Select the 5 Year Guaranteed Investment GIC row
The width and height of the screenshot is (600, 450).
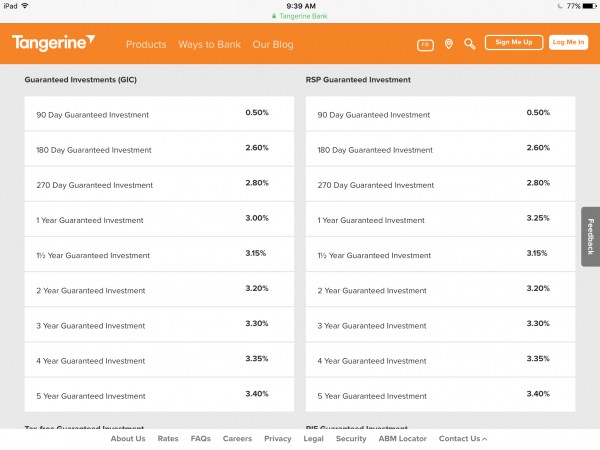point(159,395)
